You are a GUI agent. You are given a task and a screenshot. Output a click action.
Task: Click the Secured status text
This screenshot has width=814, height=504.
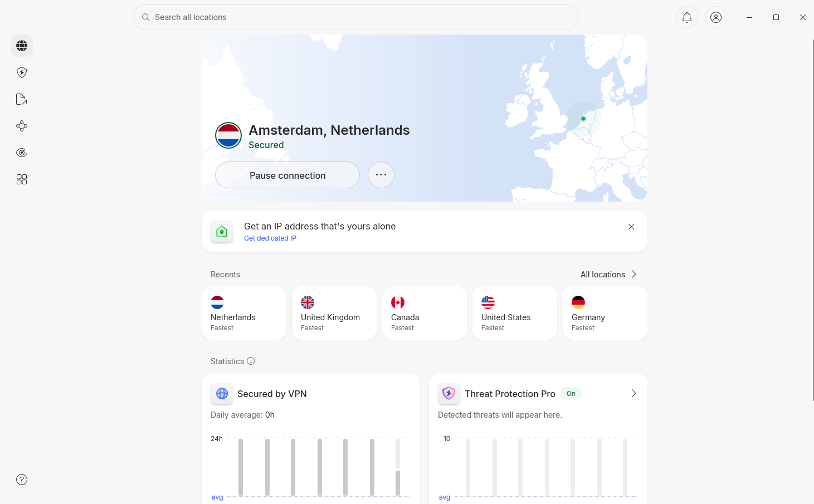pos(266,145)
